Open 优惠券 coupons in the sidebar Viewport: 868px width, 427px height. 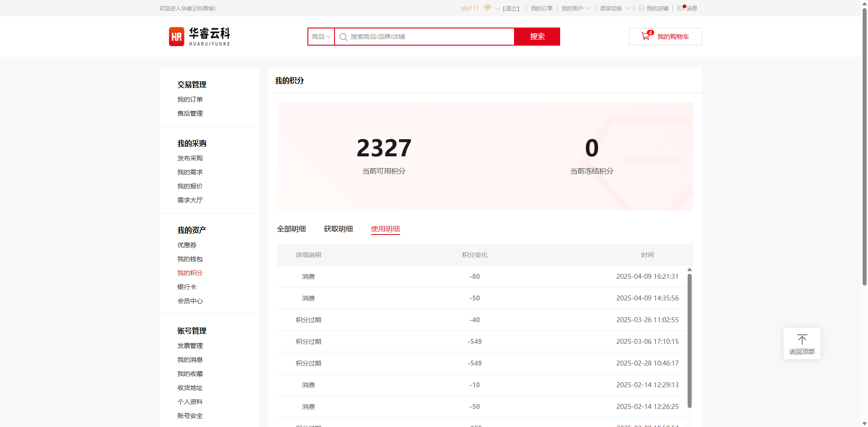click(x=187, y=245)
